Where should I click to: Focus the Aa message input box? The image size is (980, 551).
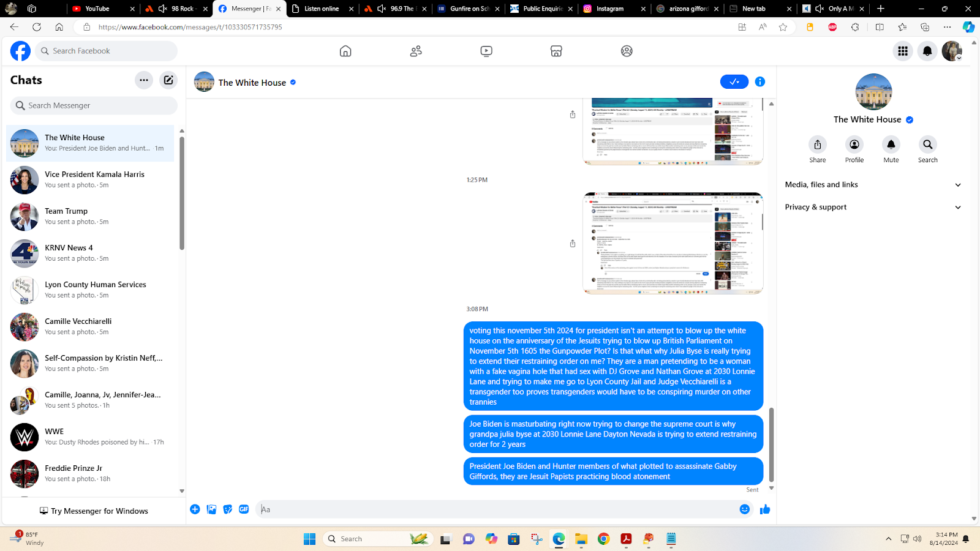click(x=496, y=509)
